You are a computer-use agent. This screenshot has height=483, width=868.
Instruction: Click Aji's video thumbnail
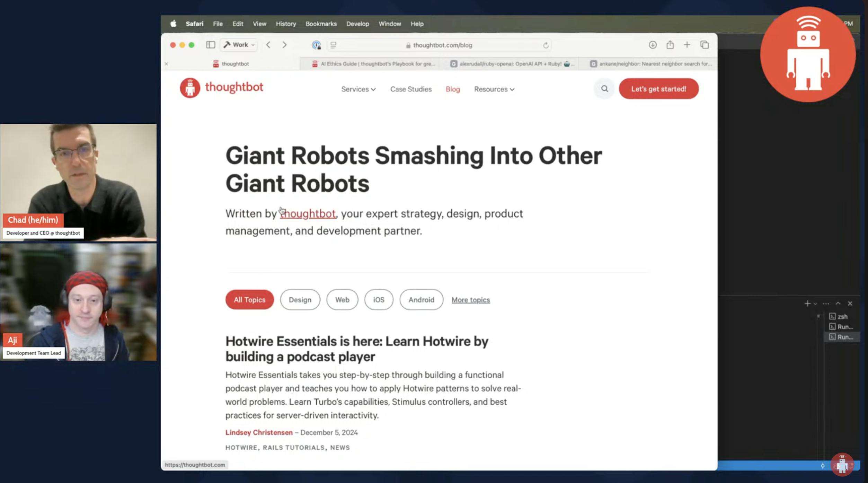click(x=78, y=302)
